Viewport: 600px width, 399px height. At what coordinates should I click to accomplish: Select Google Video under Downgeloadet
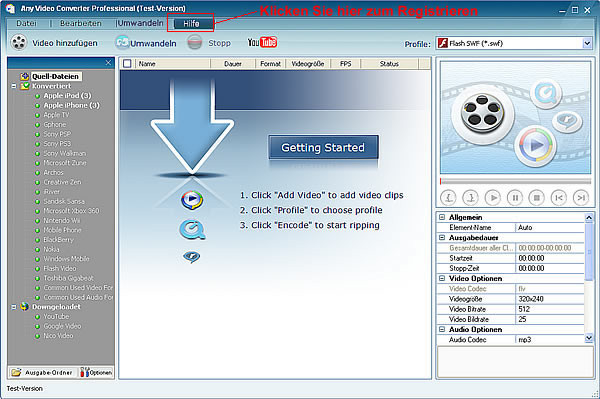(x=62, y=326)
